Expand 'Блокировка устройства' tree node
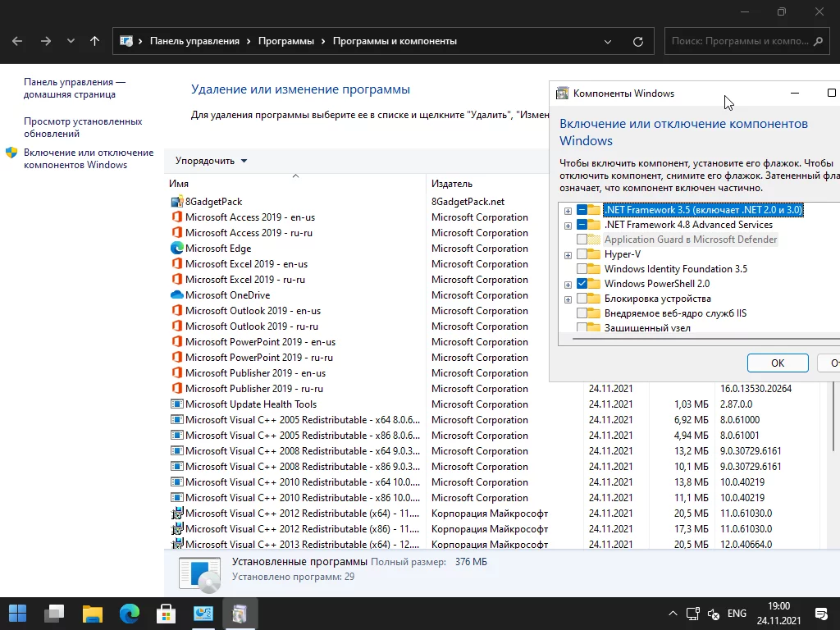 (x=568, y=299)
